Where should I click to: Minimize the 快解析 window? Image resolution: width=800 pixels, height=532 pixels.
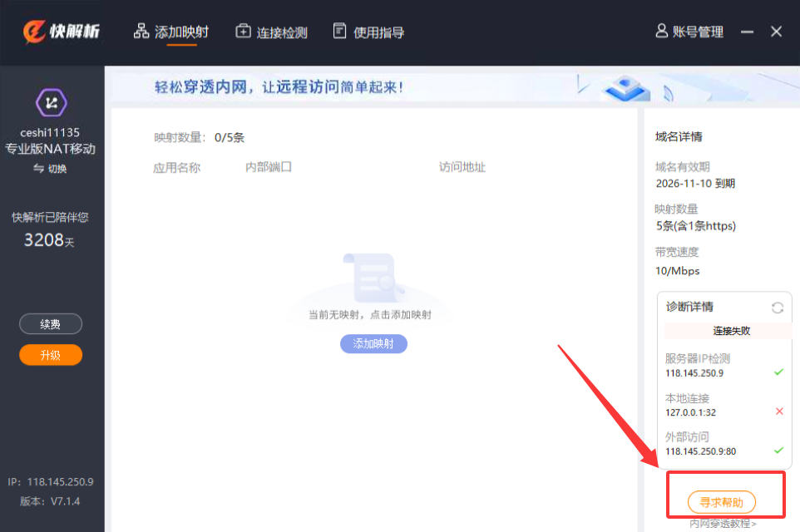(x=747, y=32)
